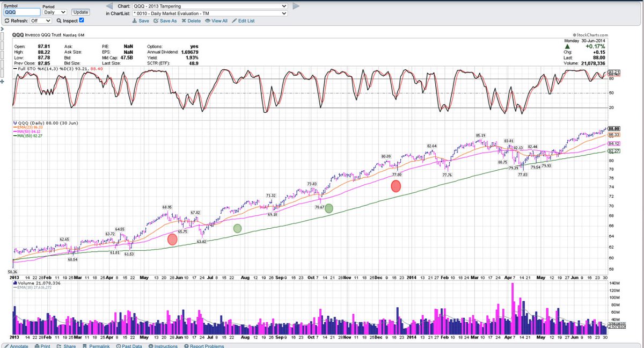Toggle the Inspect checkbox

(82, 20)
